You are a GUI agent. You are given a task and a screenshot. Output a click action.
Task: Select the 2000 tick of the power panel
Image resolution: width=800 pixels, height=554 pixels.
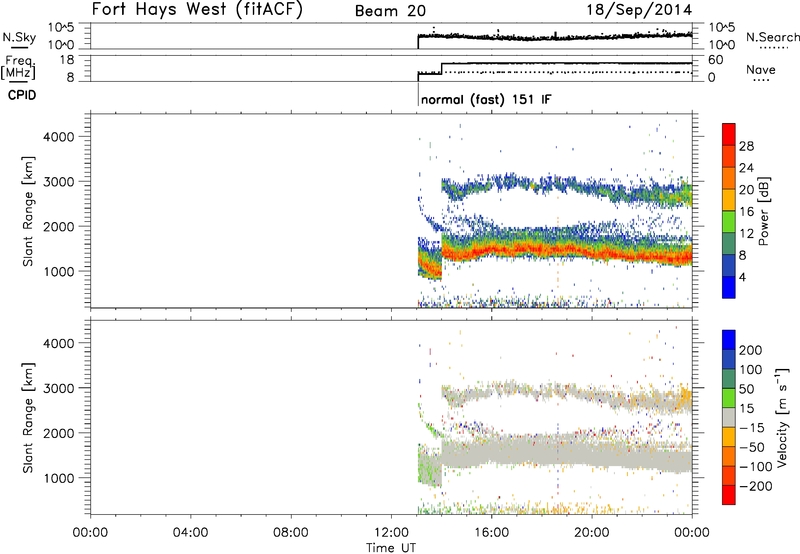click(59, 226)
